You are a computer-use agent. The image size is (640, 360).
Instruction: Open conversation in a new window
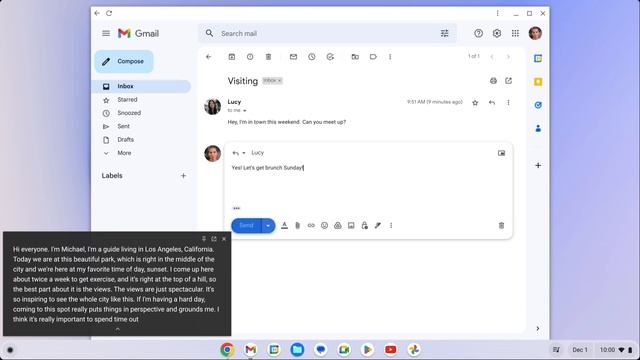point(508,81)
